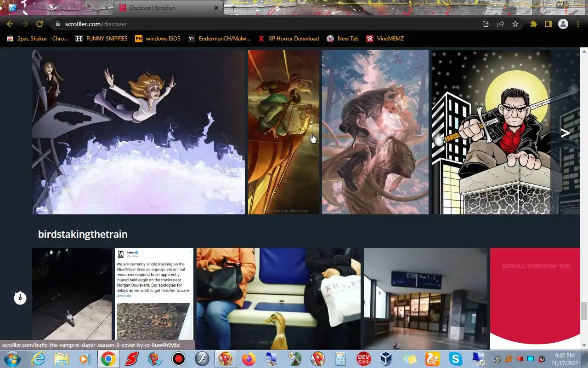Open the windows ISOS bookmark
This screenshot has width=588, height=368.
coord(158,39)
